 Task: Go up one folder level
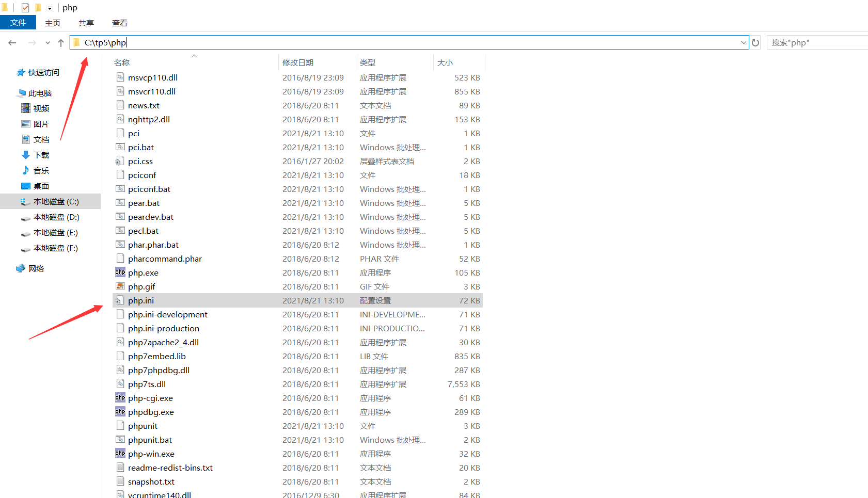[61, 43]
